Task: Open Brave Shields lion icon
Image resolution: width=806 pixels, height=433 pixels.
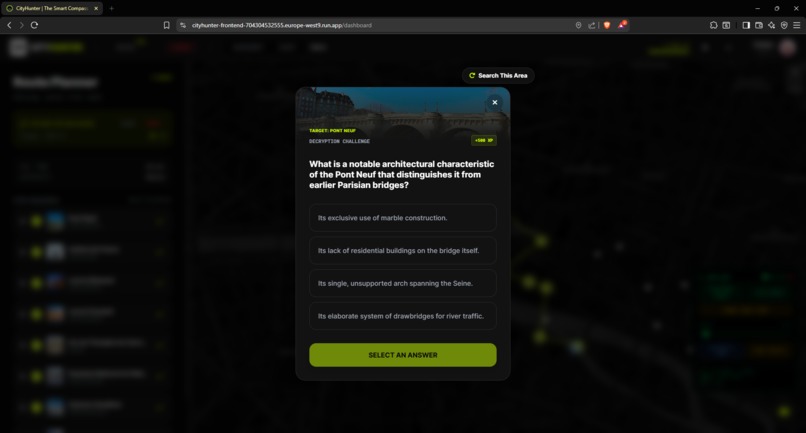Action: pos(607,25)
